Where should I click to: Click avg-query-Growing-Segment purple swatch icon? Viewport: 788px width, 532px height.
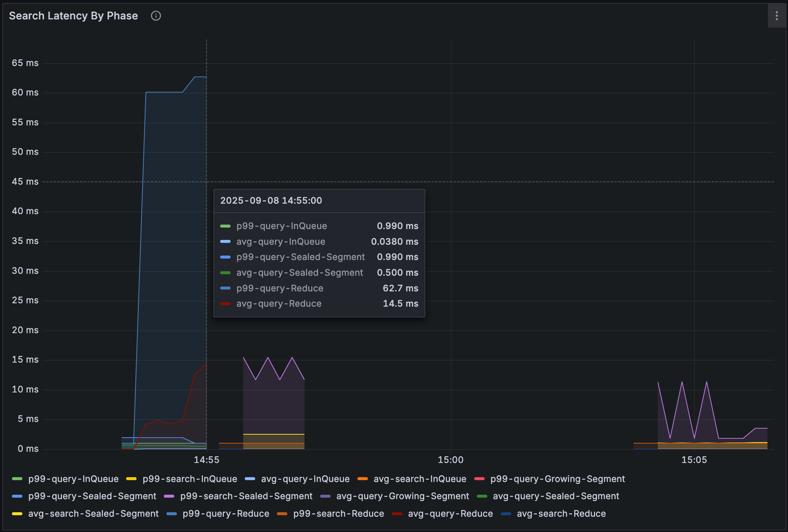325,496
